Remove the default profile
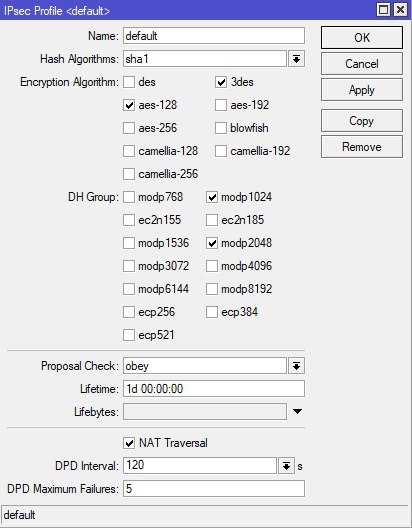The height and width of the screenshot is (528, 412). point(362,147)
